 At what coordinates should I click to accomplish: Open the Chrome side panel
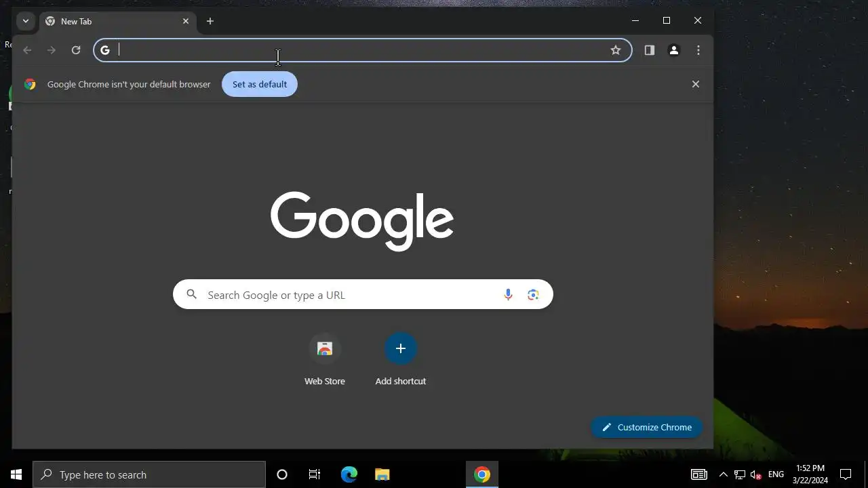650,50
